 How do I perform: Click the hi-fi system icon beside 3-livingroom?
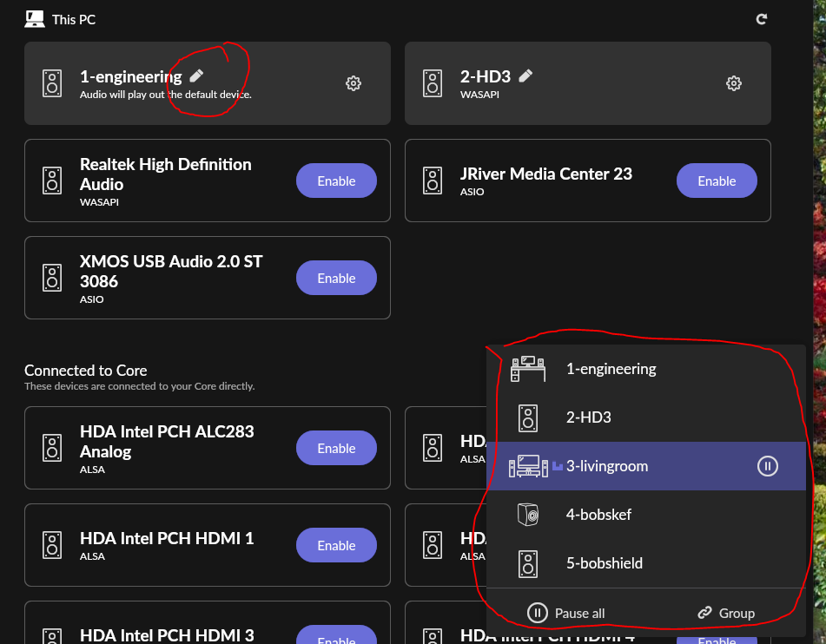(x=529, y=466)
